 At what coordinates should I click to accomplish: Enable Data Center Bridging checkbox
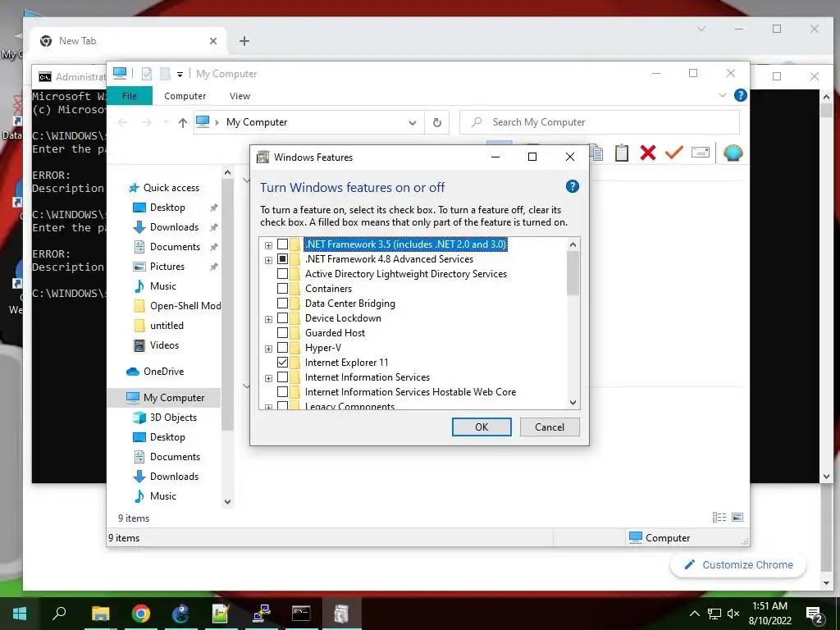(282, 304)
